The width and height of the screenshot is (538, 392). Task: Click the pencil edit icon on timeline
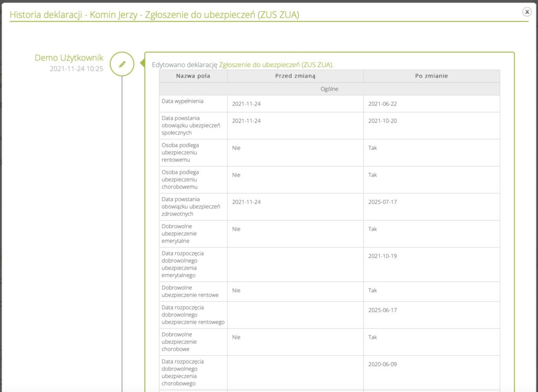(122, 64)
